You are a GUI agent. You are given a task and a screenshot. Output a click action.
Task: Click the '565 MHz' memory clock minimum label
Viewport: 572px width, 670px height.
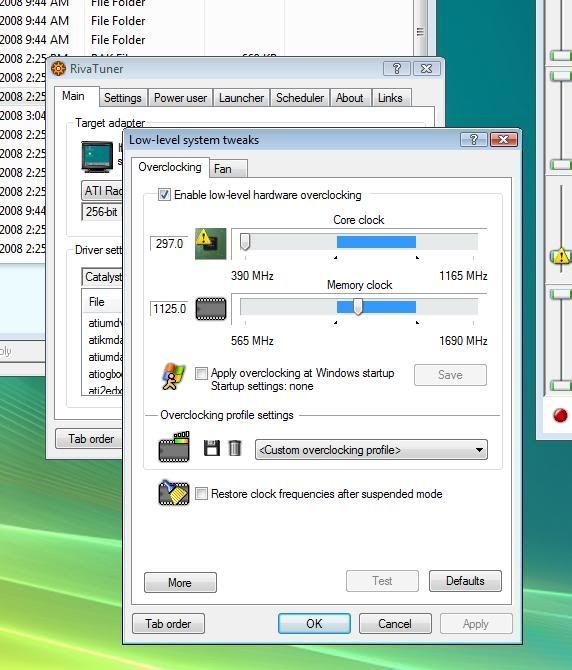252,341
